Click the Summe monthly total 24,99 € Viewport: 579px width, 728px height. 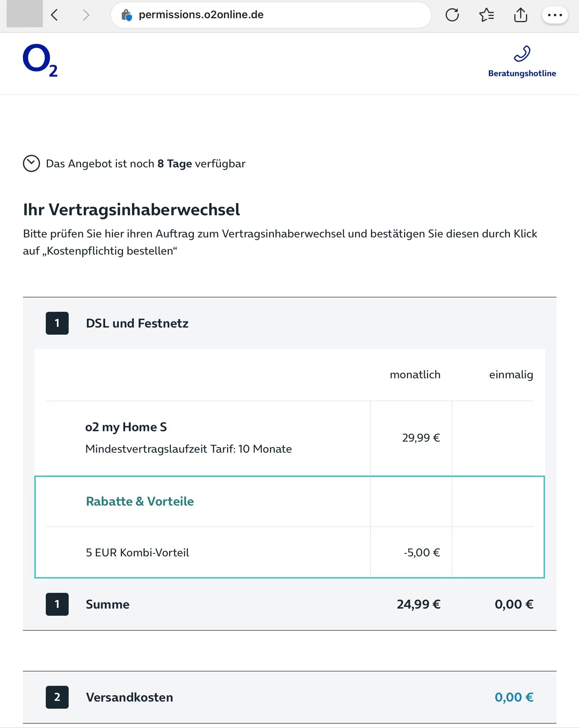[x=418, y=604]
